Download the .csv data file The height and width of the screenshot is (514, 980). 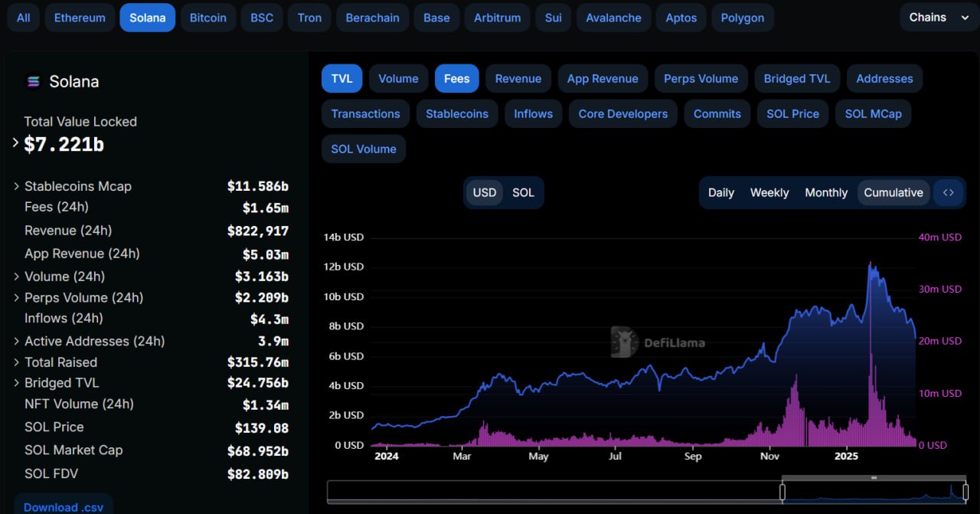pyautogui.click(x=64, y=506)
